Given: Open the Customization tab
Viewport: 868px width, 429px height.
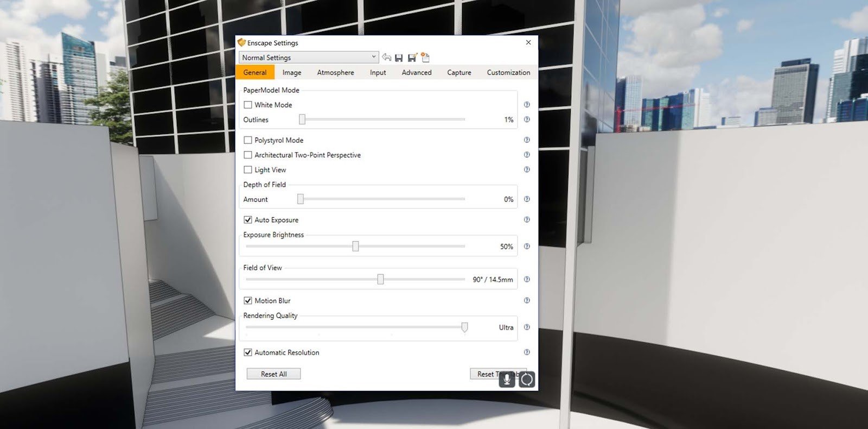Looking at the screenshot, I should click(508, 72).
